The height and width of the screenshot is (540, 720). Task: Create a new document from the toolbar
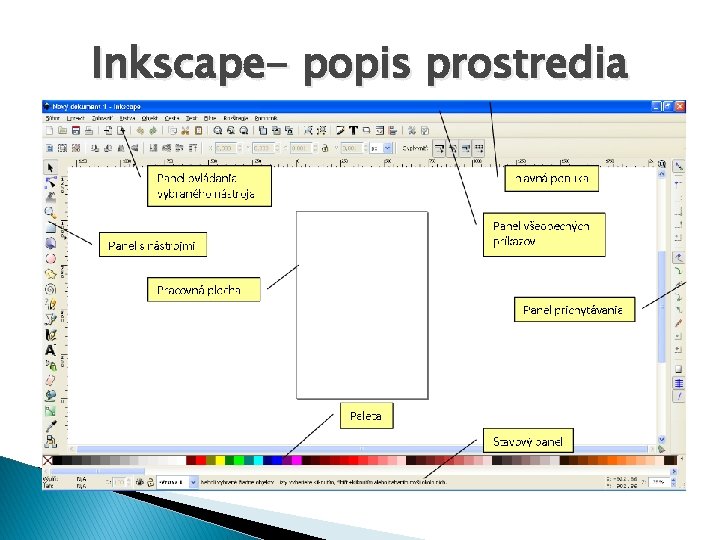point(50,131)
